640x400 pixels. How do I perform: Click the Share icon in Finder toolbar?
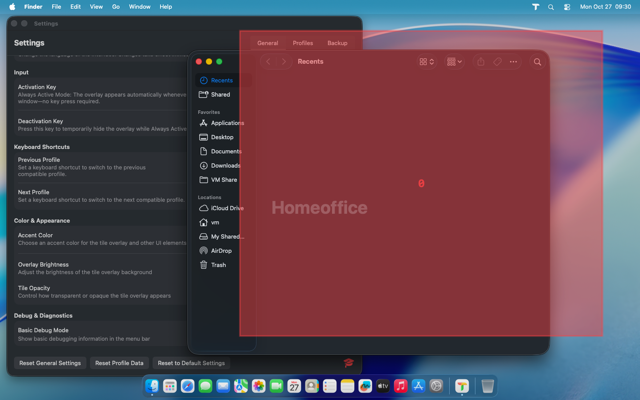481,62
